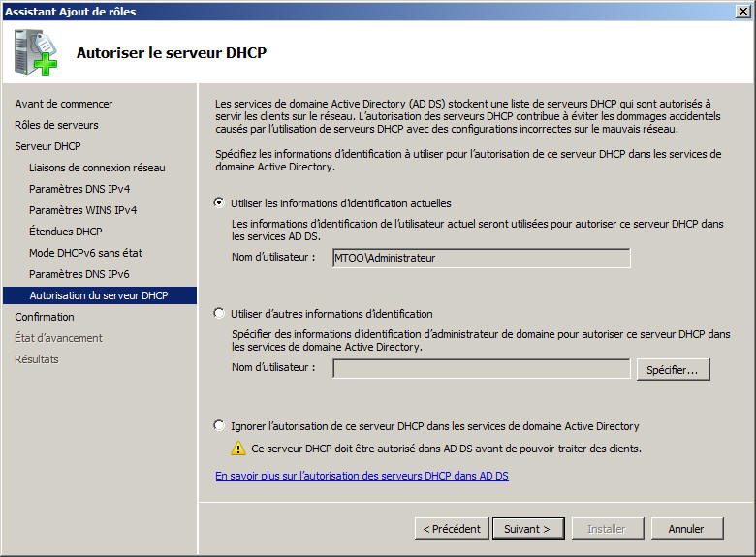Click the warning text about AD DS authorization
Screen dimensions: 756x557
[x=446, y=449]
